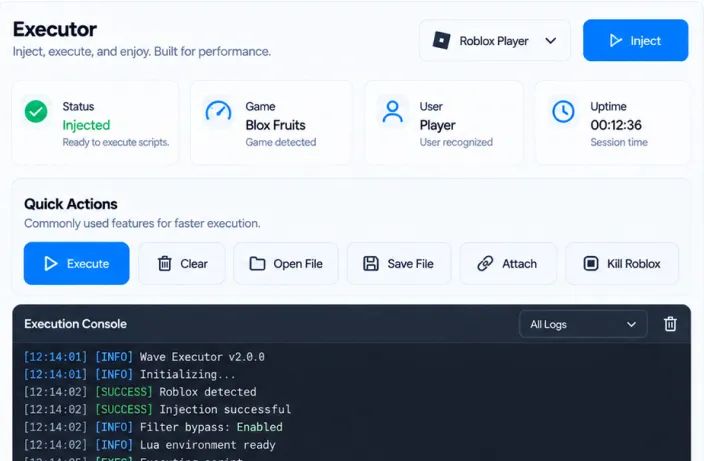This screenshot has width=704, height=461.
Task: Click the Clear button
Action: pyautogui.click(x=182, y=263)
